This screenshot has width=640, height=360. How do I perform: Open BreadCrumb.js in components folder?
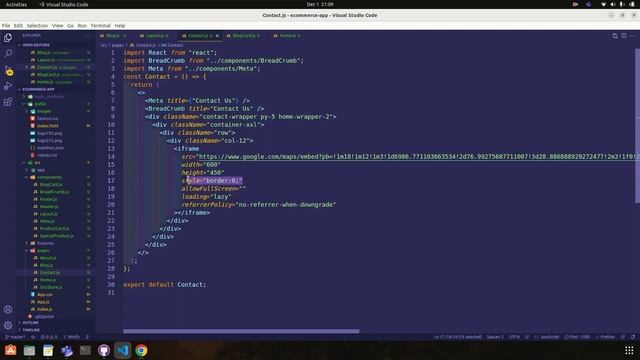coord(54,192)
